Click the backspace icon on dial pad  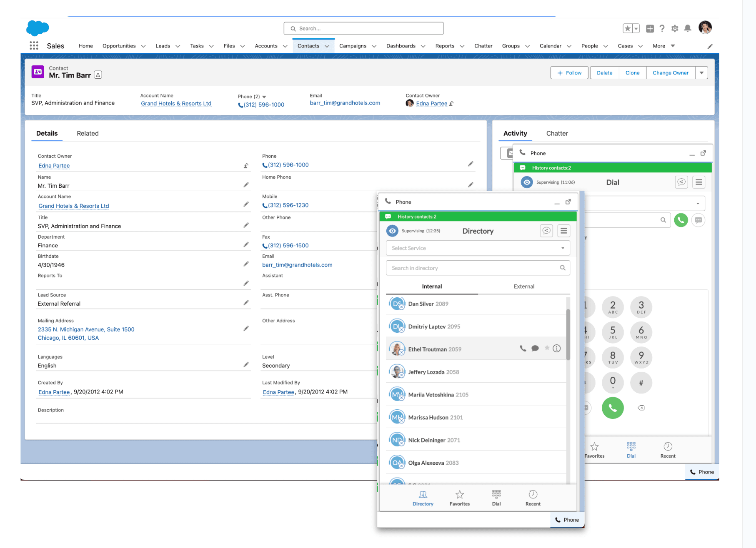(641, 408)
